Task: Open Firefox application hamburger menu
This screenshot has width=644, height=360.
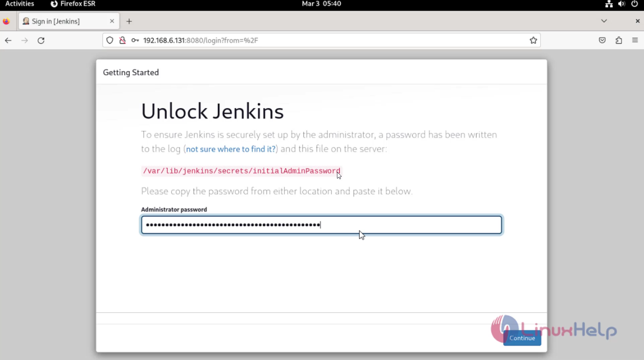Action: pyautogui.click(x=635, y=40)
